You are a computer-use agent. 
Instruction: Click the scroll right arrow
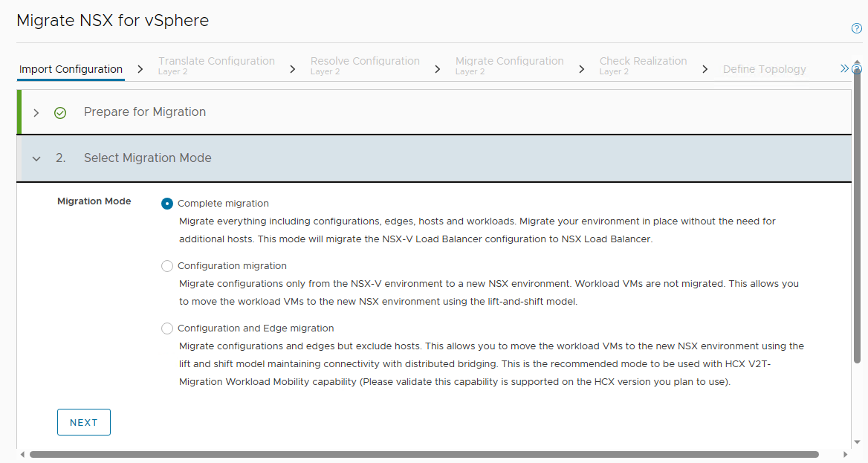point(845,455)
